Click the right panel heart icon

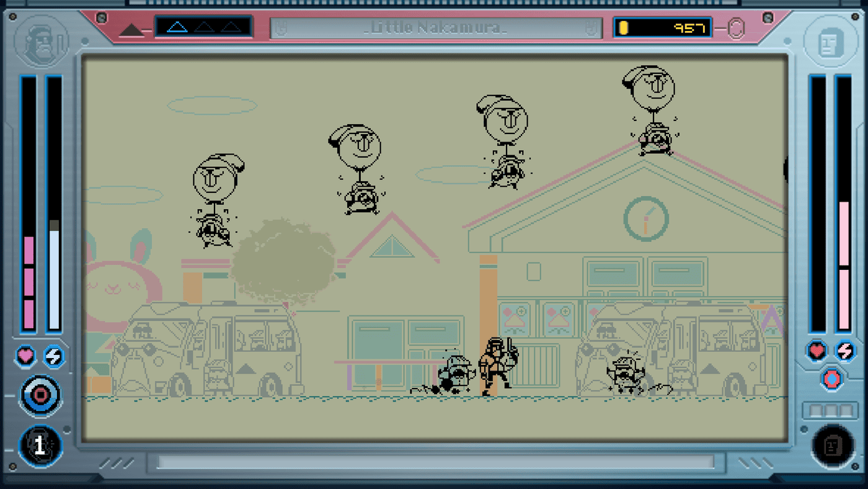tap(817, 351)
